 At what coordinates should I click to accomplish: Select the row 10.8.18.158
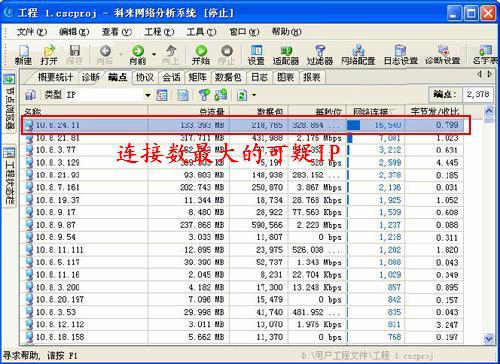point(242,337)
